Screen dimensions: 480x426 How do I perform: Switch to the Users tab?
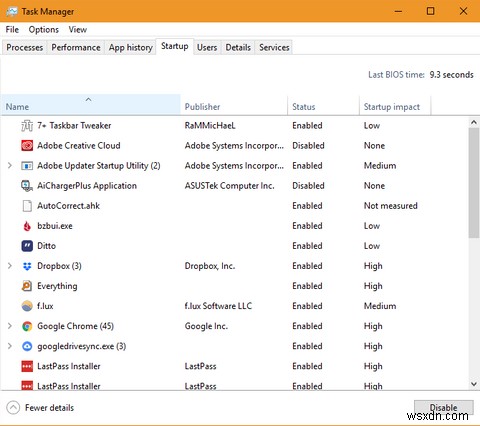tap(207, 48)
